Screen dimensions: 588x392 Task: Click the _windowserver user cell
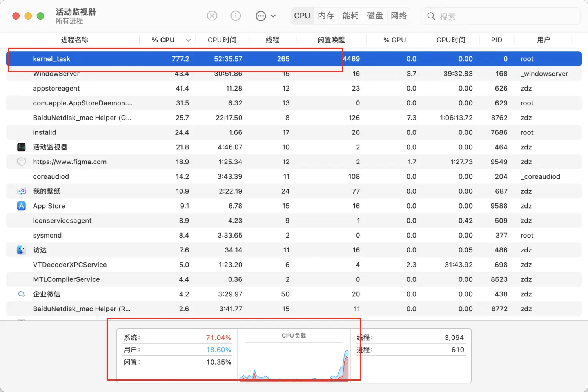coord(544,74)
